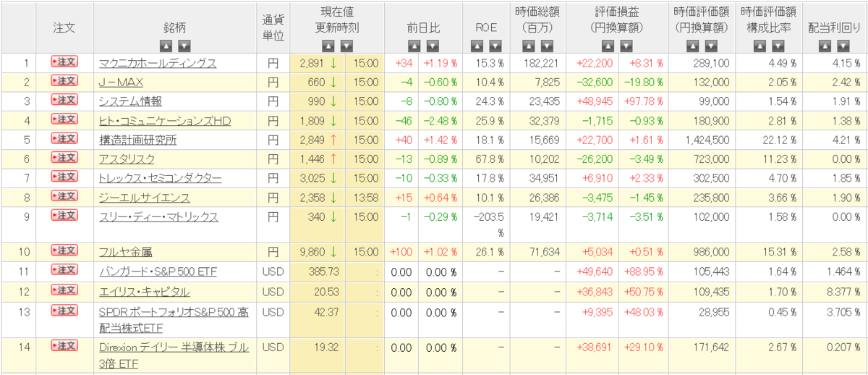The height and width of the screenshot is (375, 868).
Task: Click 注文 for トレックス・セミコンダクター
Action: point(64,176)
